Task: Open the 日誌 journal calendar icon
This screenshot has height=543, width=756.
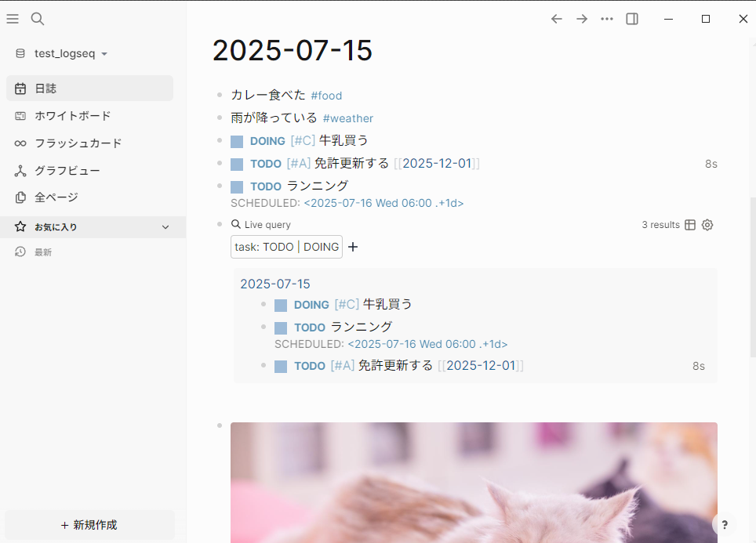Action: pyautogui.click(x=20, y=89)
